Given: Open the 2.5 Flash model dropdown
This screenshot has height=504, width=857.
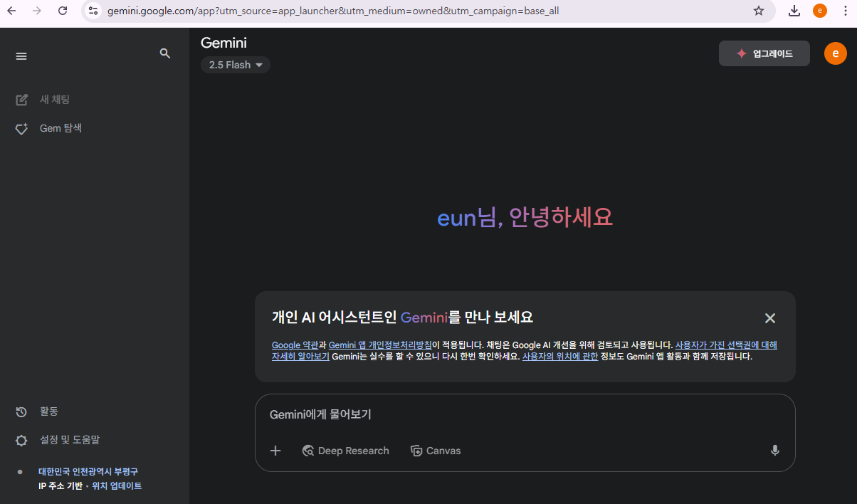Looking at the screenshot, I should [x=236, y=65].
